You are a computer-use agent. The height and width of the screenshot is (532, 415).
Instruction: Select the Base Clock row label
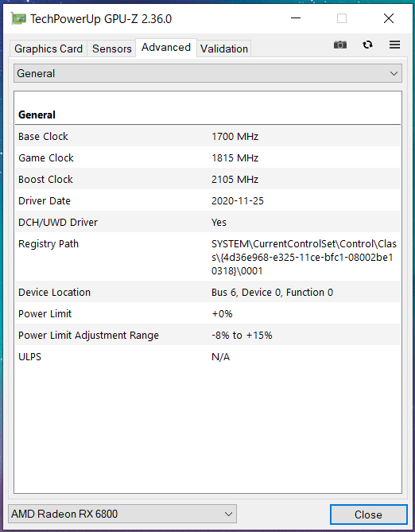[x=43, y=137]
